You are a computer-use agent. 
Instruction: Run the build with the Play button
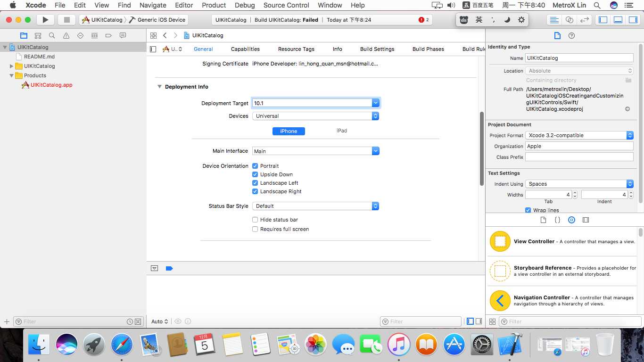click(x=45, y=20)
